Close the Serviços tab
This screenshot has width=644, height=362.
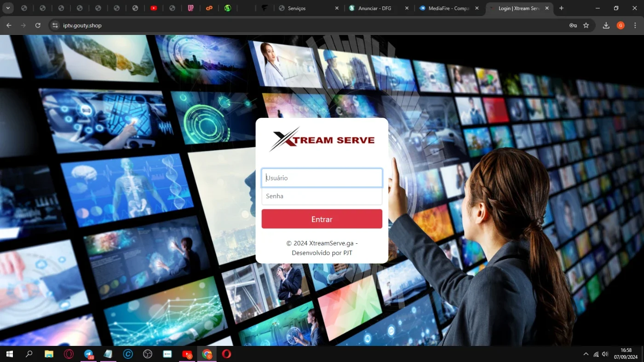coord(337,8)
